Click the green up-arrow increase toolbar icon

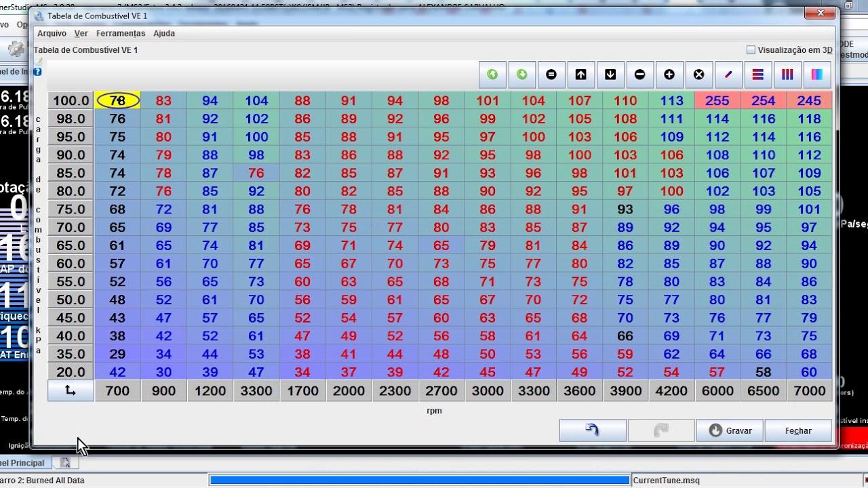492,75
